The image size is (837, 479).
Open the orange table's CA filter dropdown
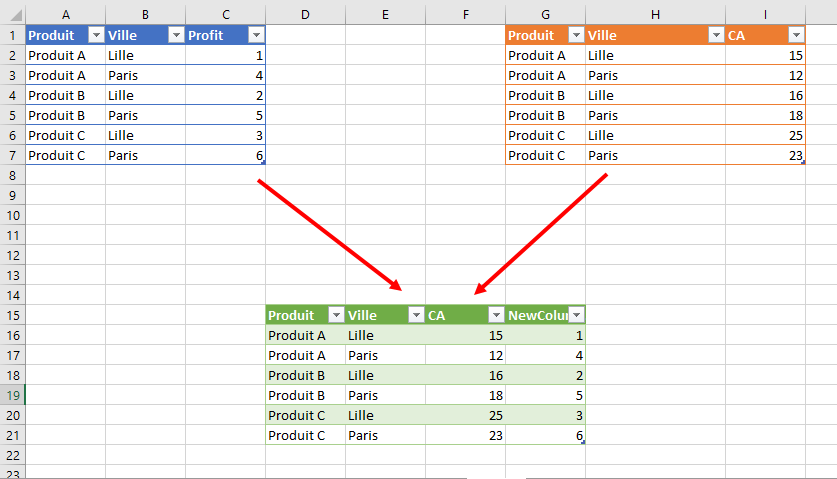tap(795, 35)
